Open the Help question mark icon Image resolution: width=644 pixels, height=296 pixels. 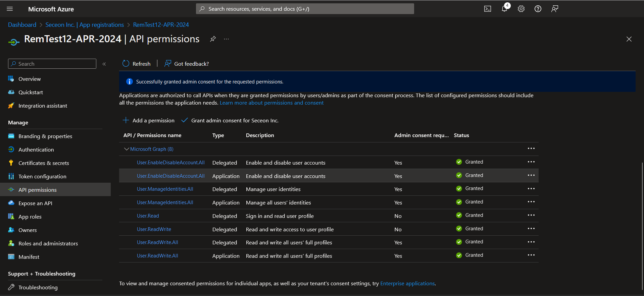538,9
